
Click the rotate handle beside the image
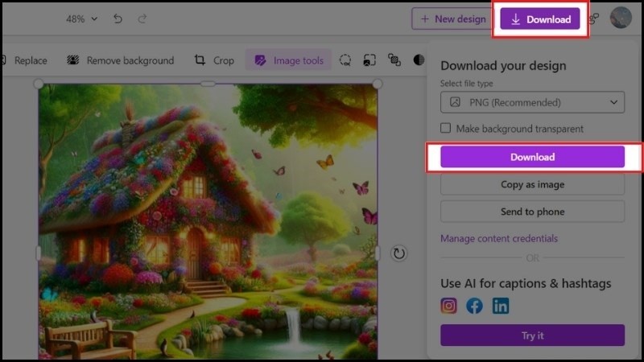[398, 253]
